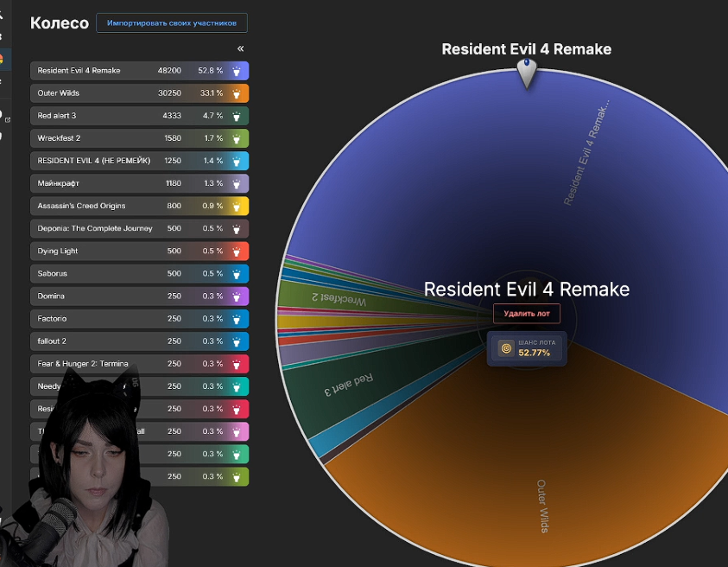Click the 52.8 % chance value

point(211,71)
